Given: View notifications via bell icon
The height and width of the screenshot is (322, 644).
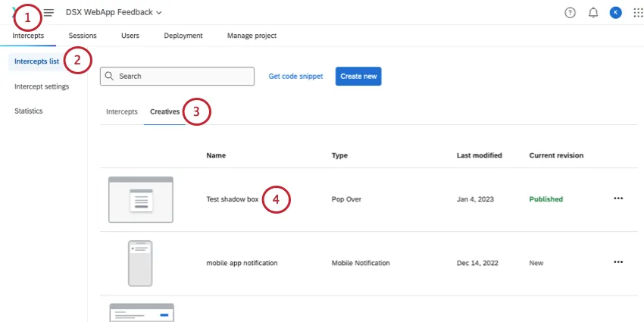Looking at the screenshot, I should [593, 13].
